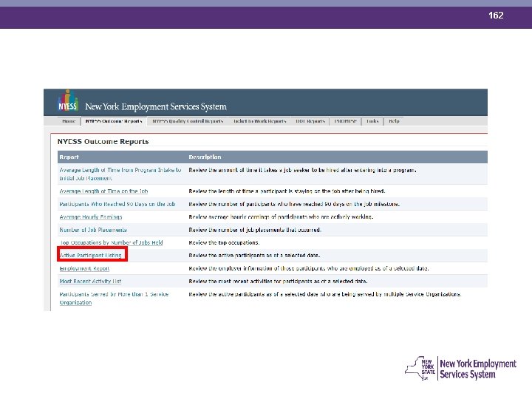Screen dimensions: 532x399
Task: Open the Employment Report link
Action: click(x=84, y=268)
